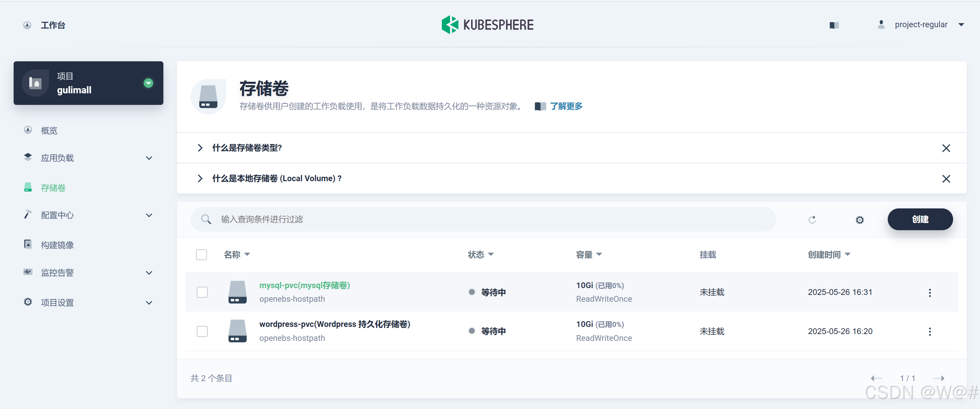Go to the previous page arrow
980x409 pixels.
pos(877,378)
